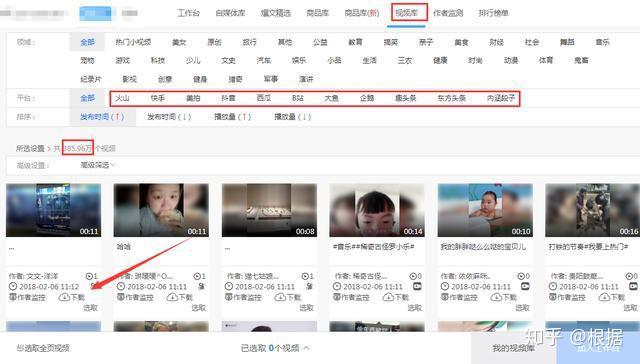The width and height of the screenshot is (640, 364).
Task: Click download icon on 我的胖胖哒 video card
Action: (496, 297)
